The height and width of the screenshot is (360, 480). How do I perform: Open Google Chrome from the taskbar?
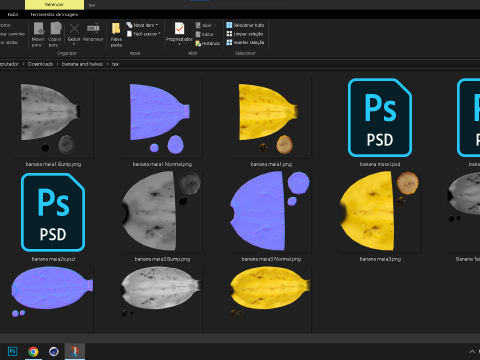click(33, 351)
